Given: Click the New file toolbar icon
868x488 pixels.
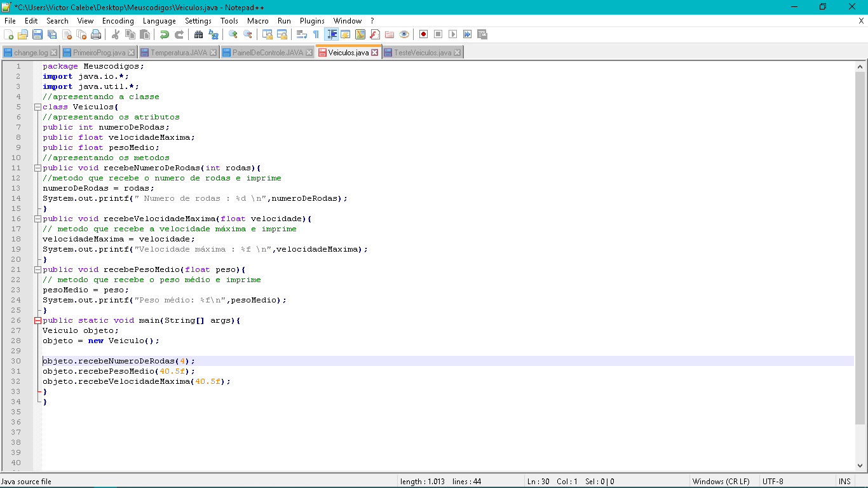Looking at the screenshot, I should pyautogui.click(x=9, y=34).
